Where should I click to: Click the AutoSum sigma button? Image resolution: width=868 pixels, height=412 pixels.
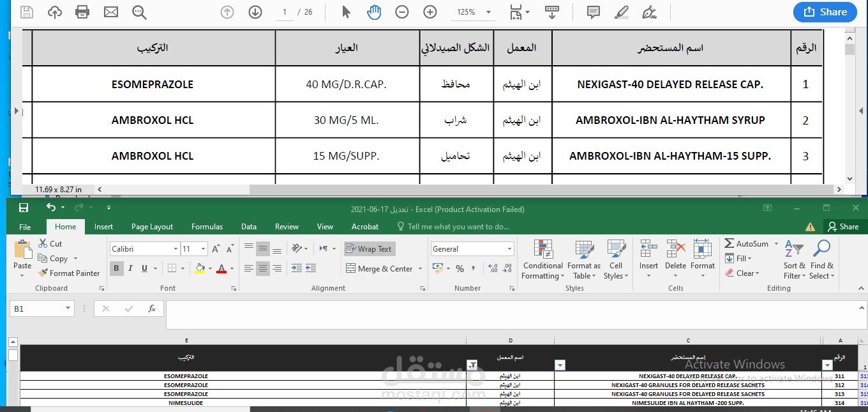(x=746, y=243)
